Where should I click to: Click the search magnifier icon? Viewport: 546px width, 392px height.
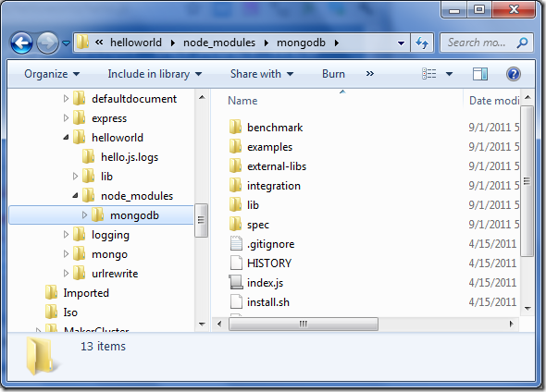(522, 43)
